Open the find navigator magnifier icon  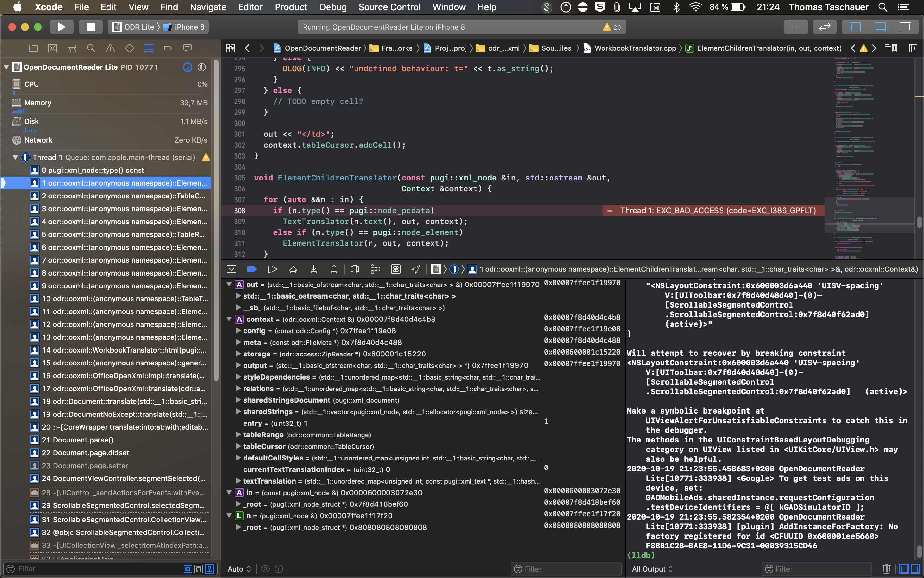pos(91,48)
